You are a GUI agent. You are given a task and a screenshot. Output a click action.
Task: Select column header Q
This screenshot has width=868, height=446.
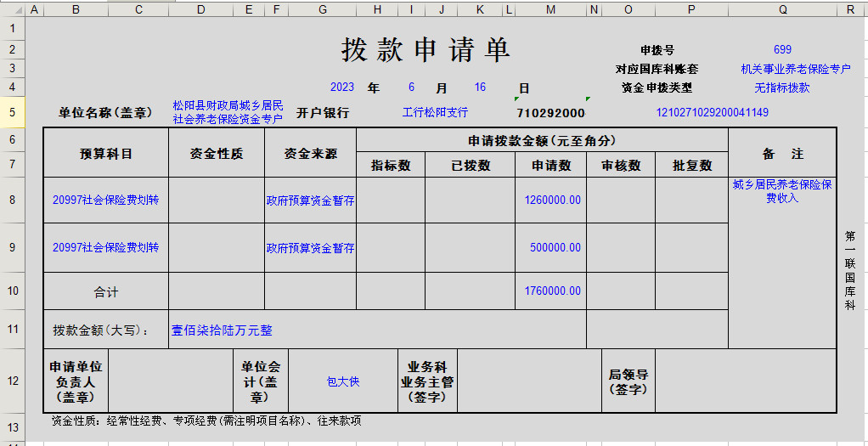(782, 9)
